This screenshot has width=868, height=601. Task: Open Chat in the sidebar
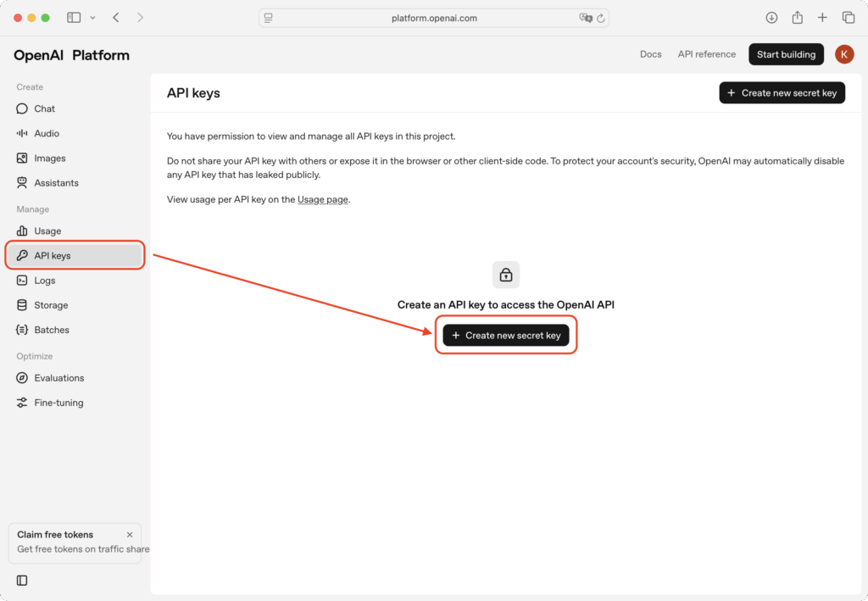click(44, 109)
